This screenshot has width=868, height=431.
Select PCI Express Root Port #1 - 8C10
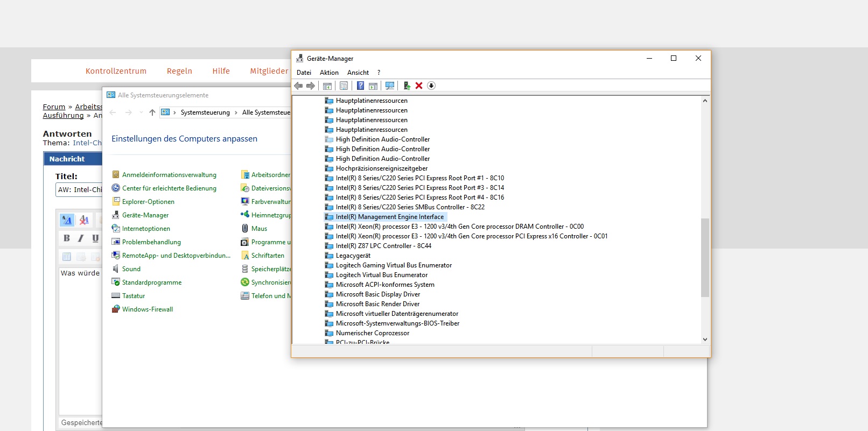pyautogui.click(x=420, y=178)
